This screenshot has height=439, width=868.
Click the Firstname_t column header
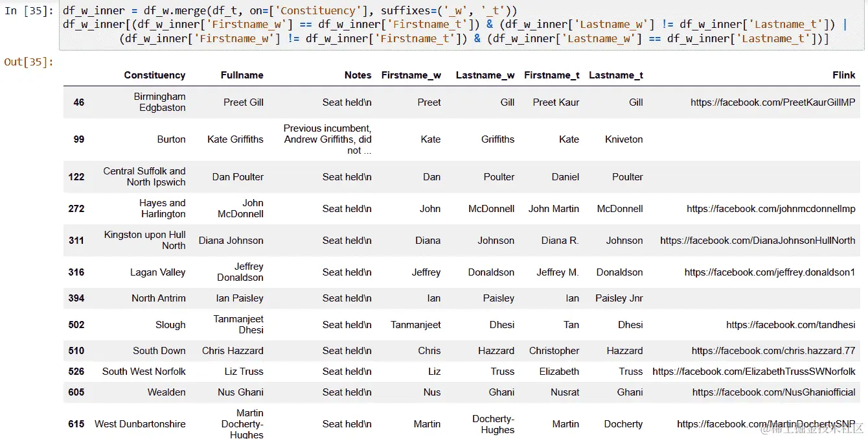[552, 75]
